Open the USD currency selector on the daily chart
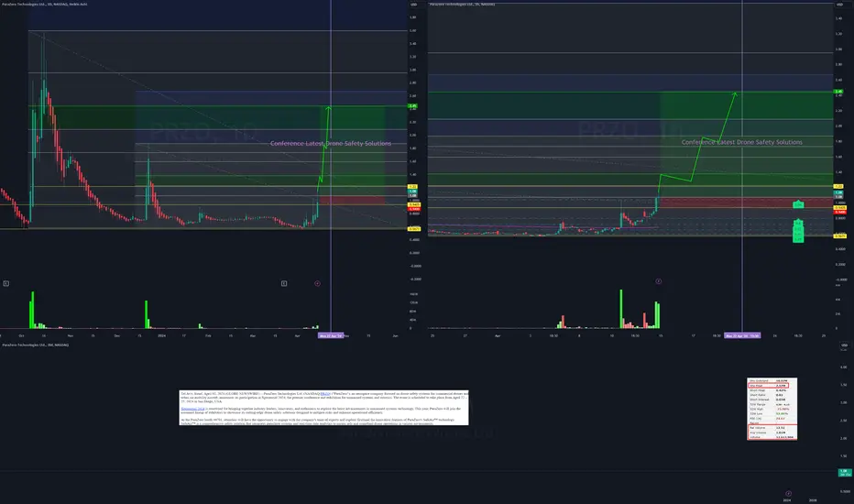This screenshot has height=504, width=854. (413, 5)
